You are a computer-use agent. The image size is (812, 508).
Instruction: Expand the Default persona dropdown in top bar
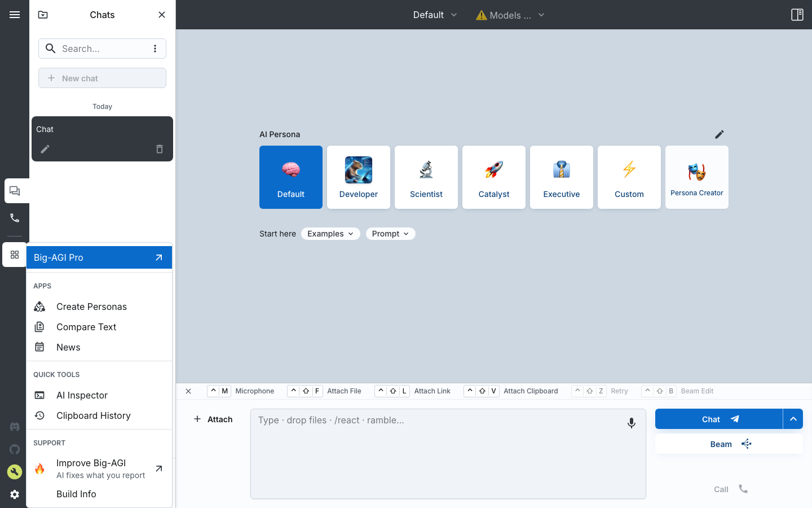coord(435,15)
